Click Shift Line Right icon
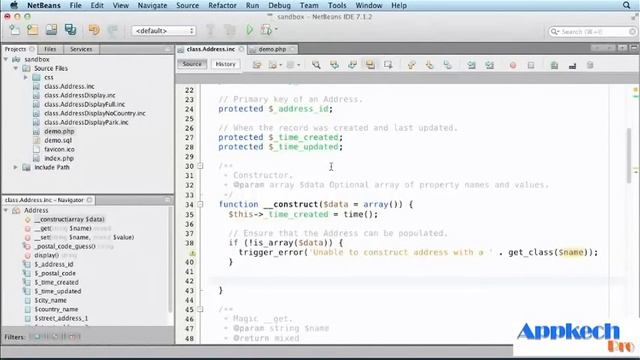640x360 pixels. point(489,65)
